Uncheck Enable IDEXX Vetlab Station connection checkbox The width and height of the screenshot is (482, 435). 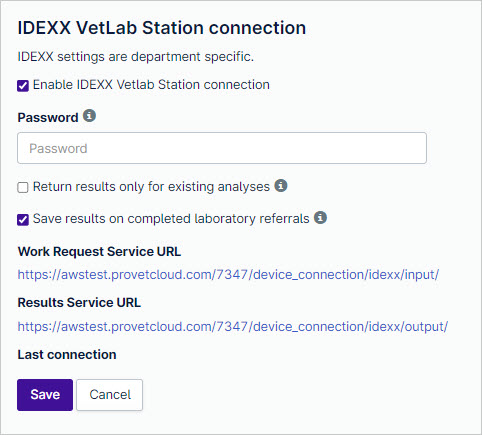coord(23,86)
